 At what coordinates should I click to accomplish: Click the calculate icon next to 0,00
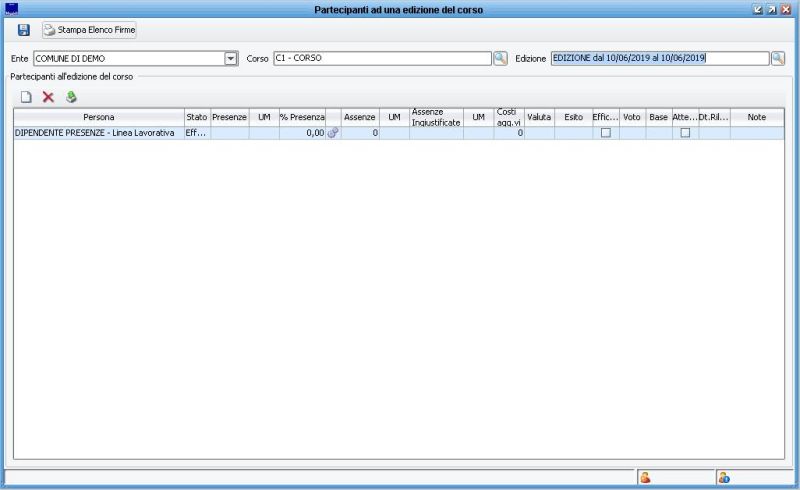[x=333, y=133]
